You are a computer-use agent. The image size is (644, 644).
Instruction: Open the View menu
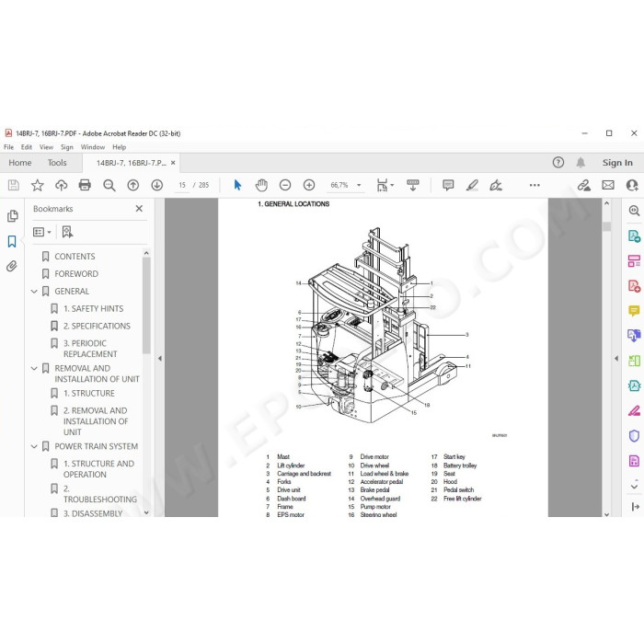pos(46,147)
